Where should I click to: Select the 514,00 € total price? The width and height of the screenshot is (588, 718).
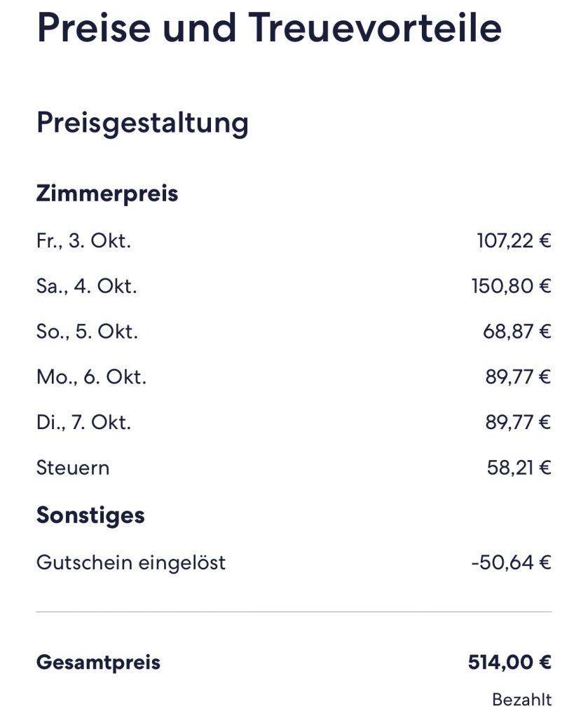click(x=510, y=662)
